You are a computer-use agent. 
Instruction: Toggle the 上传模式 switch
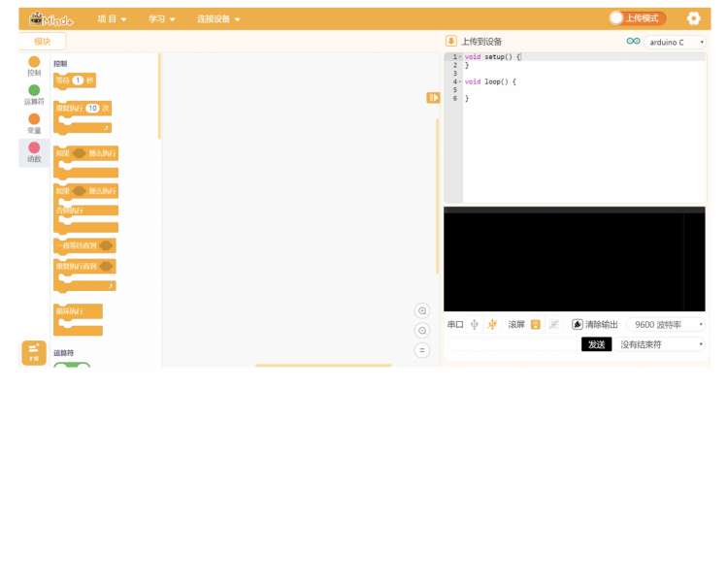point(638,18)
